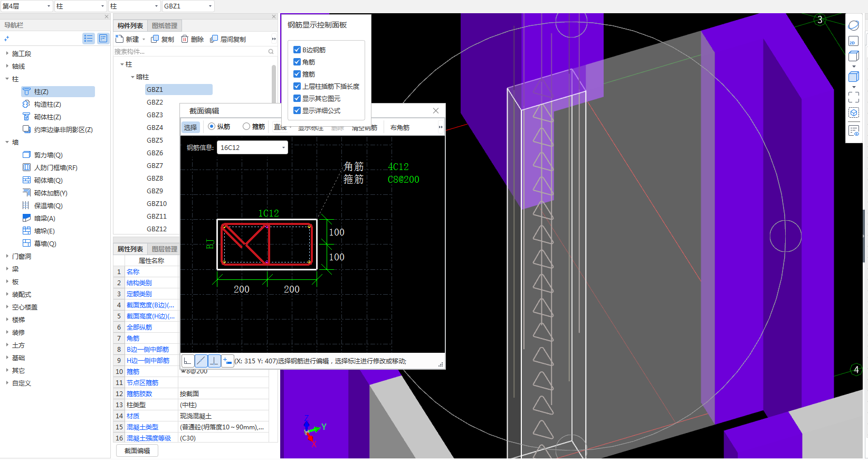Select 纵筋 radio button
The image size is (868, 460).
click(212, 126)
